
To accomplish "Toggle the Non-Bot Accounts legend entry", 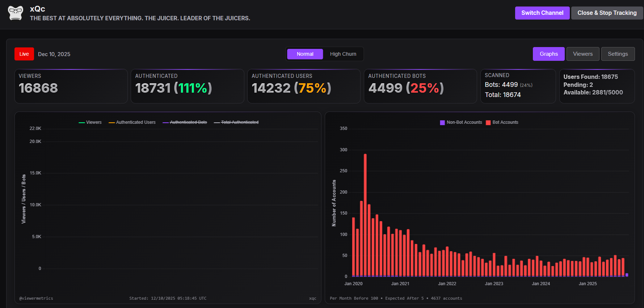I will coord(461,122).
